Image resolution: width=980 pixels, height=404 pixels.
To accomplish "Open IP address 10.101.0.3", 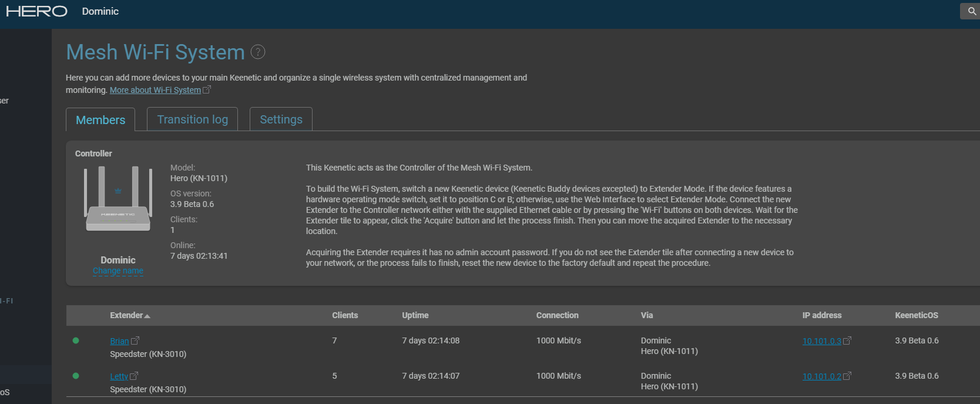I will click(822, 341).
